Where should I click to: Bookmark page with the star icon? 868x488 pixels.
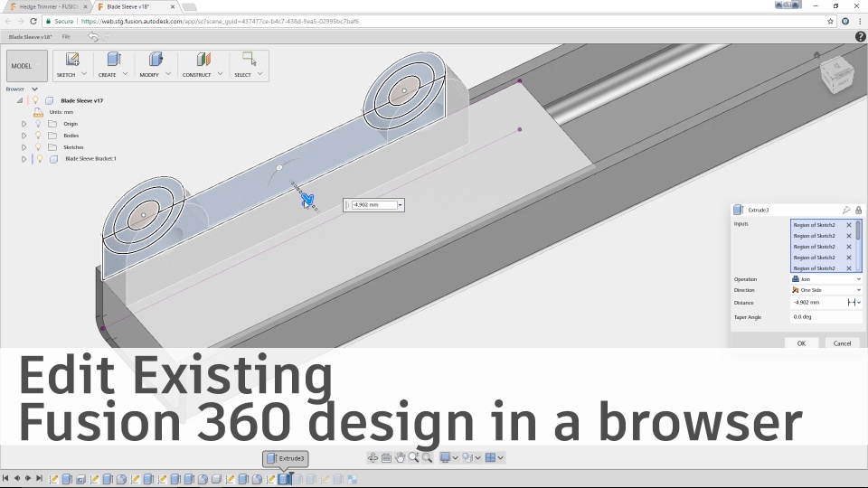click(830, 21)
